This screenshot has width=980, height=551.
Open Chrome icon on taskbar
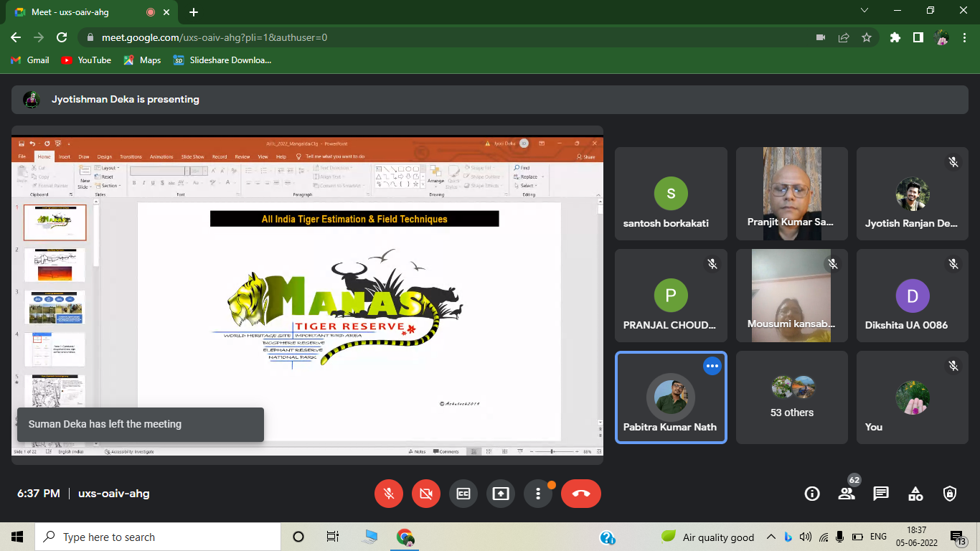405,537
